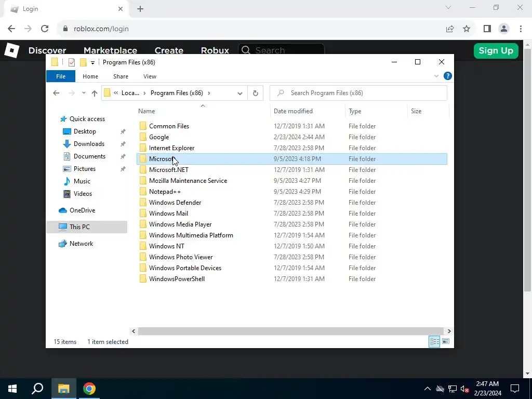
Task: Open Chrome side panel icon
Action: click(x=487, y=29)
